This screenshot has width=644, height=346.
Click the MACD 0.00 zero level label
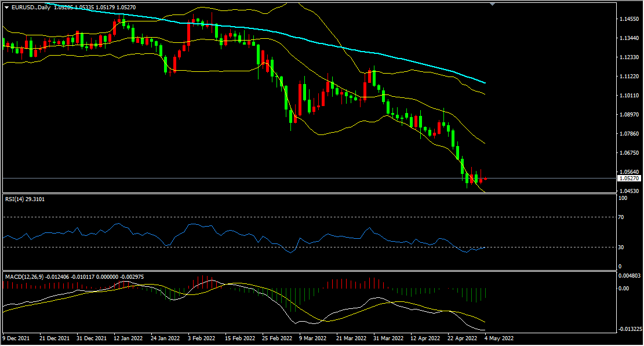pos(624,289)
